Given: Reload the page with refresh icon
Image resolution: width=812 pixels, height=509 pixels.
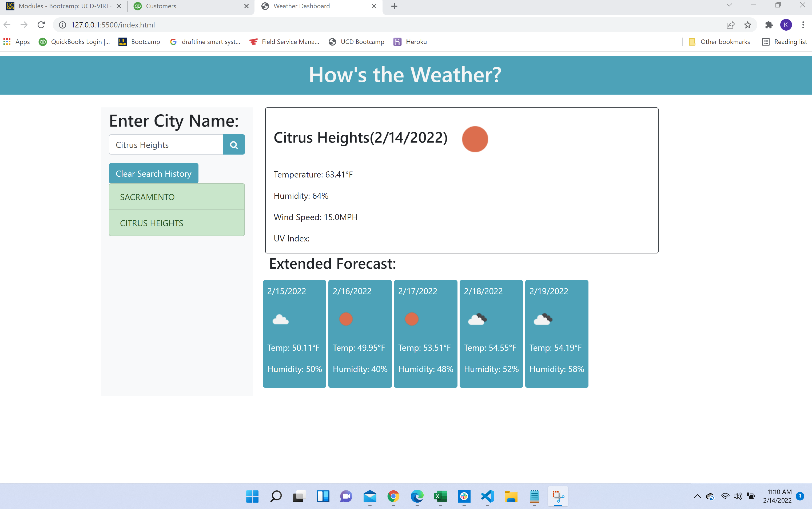Looking at the screenshot, I should pos(41,25).
